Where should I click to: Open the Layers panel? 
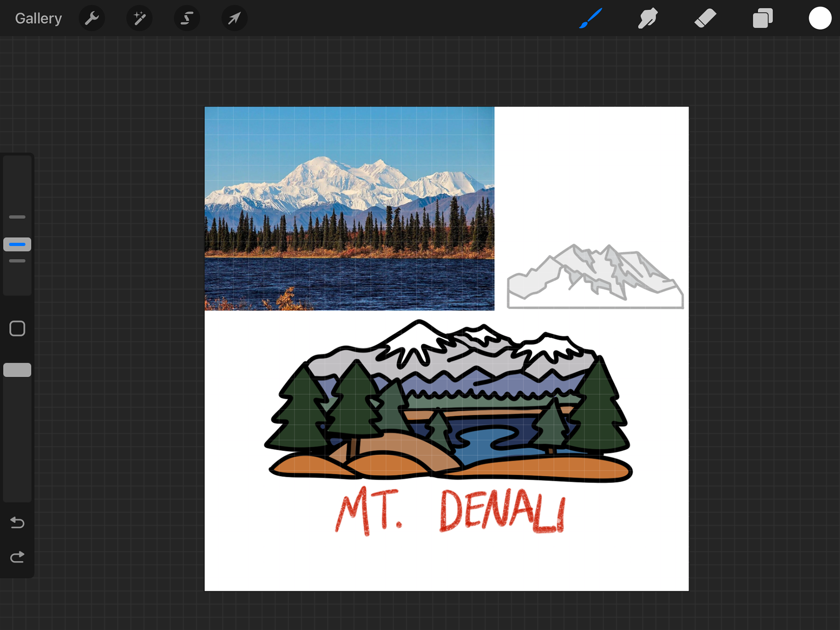click(x=763, y=18)
